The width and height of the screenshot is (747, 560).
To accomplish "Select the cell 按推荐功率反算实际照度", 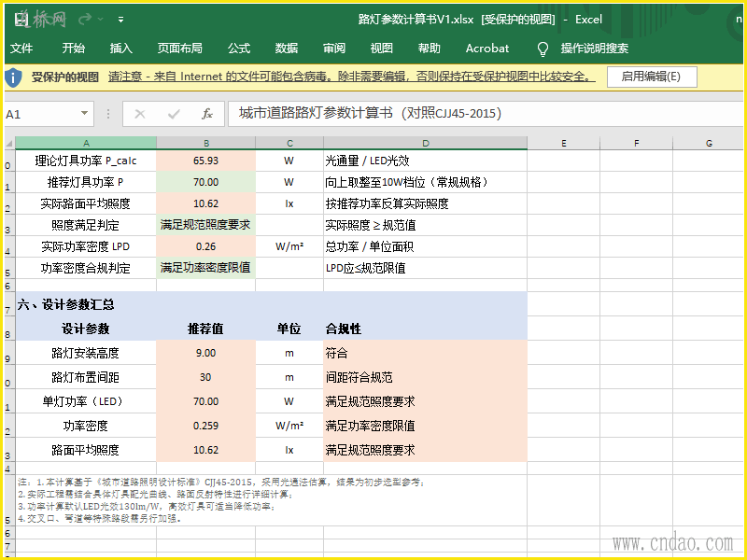I will [426, 203].
